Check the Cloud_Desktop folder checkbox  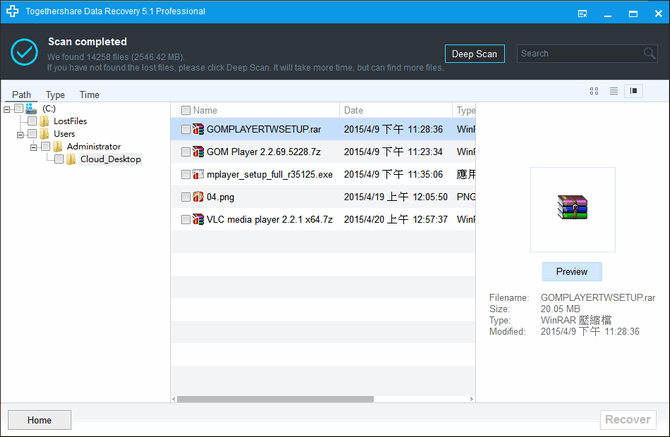coord(59,159)
